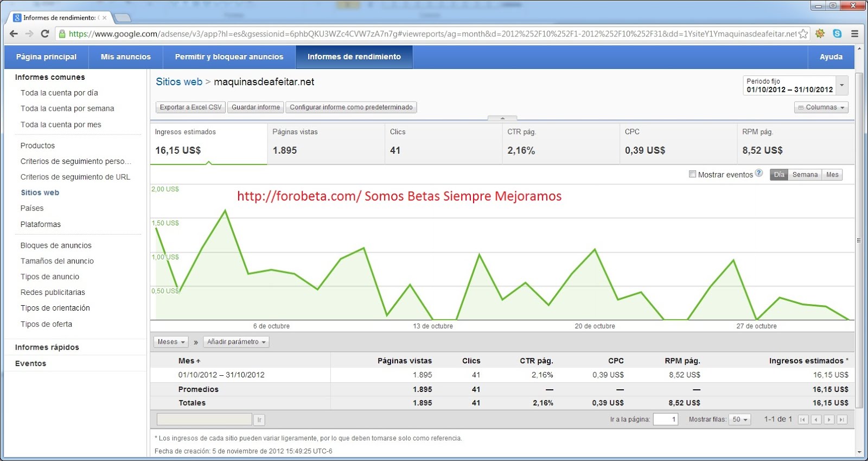
Task: Open a new browser tab
Action: click(x=123, y=18)
